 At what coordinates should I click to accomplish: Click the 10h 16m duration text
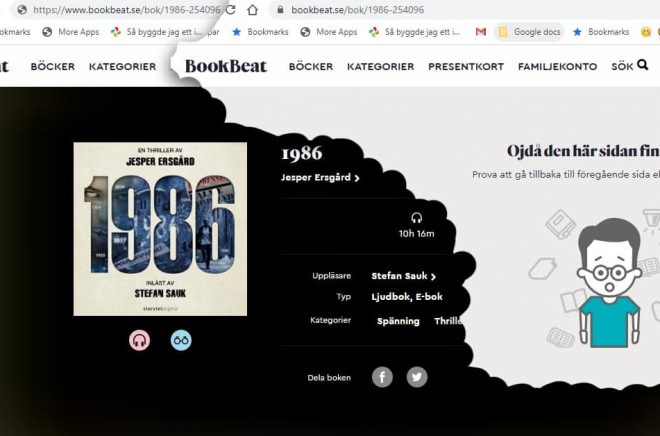(417, 234)
